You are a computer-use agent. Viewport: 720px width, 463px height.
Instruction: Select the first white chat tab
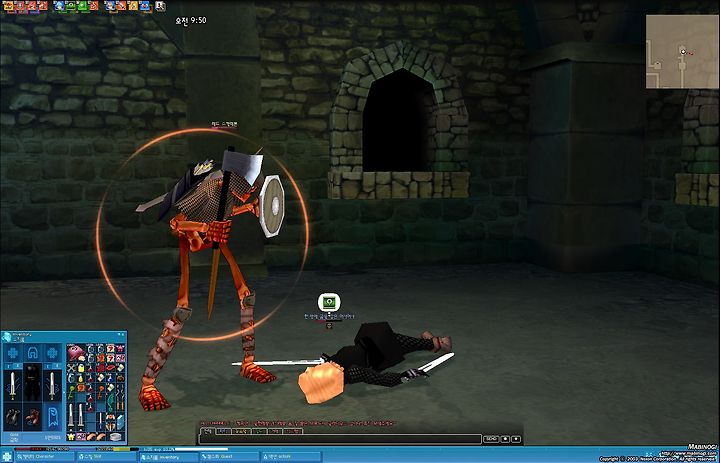pyautogui.click(x=208, y=431)
